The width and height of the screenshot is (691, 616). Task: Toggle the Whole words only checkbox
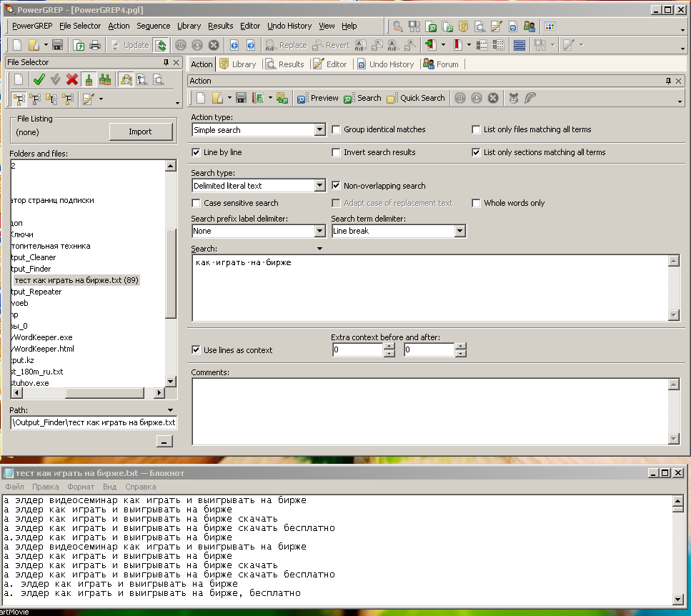(x=477, y=203)
